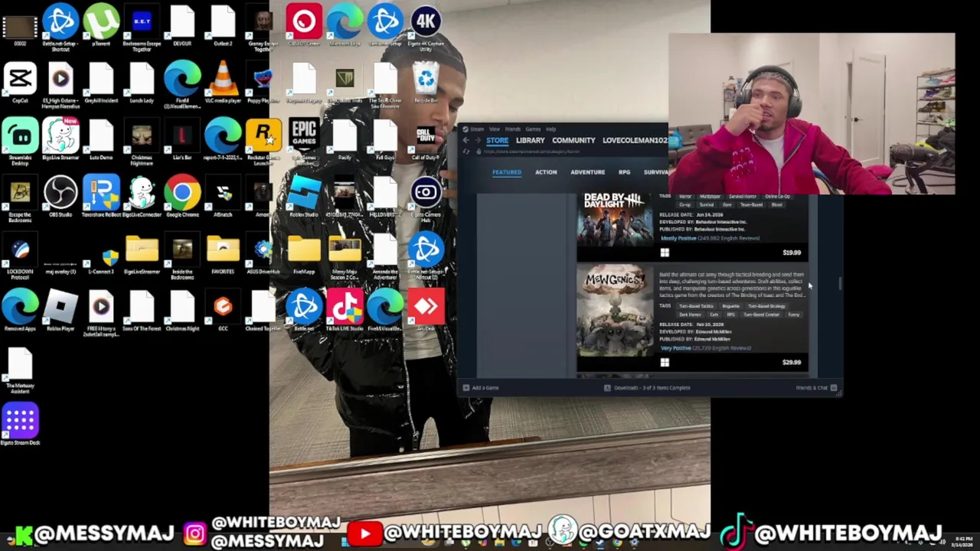Open Dead by Daylight capsule image

[615, 218]
